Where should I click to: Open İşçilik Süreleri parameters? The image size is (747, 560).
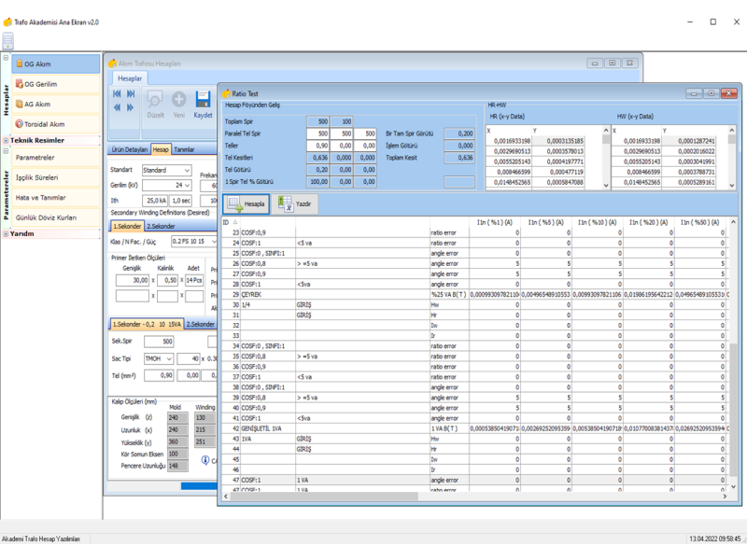click(x=55, y=177)
